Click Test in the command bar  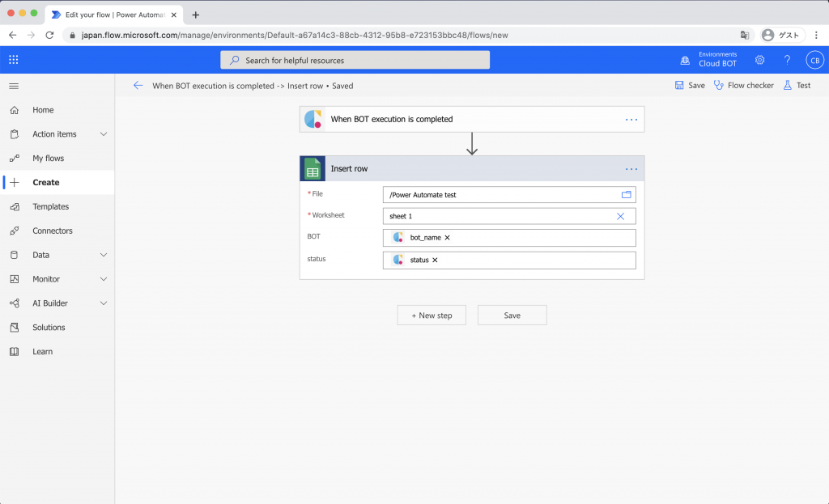point(797,85)
